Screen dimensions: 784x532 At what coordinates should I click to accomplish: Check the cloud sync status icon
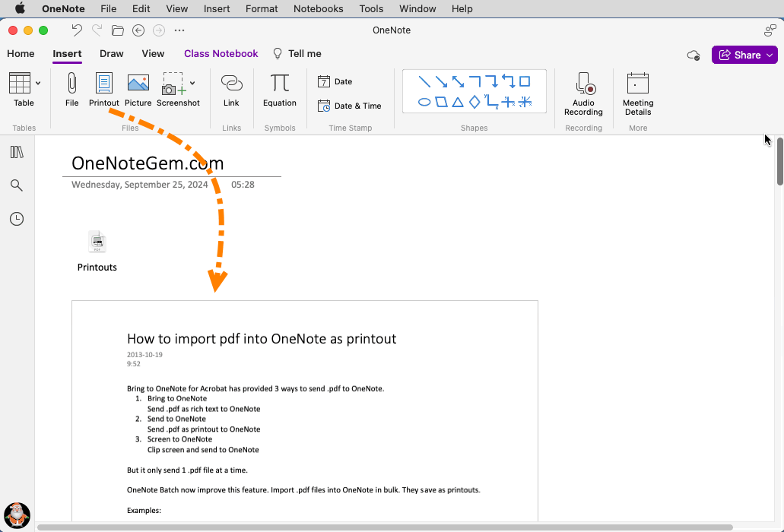click(x=694, y=55)
